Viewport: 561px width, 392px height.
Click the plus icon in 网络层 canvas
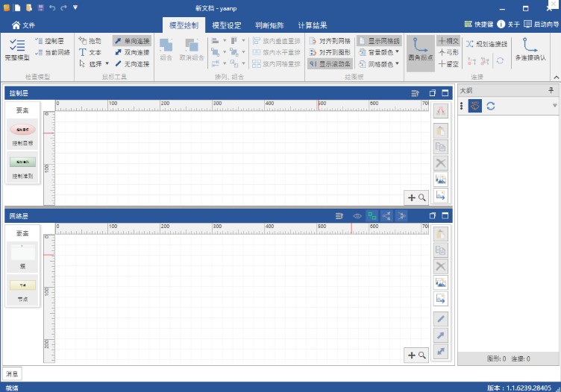click(412, 355)
